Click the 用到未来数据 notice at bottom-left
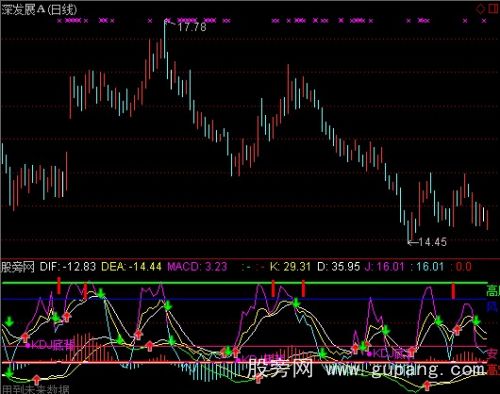500x394 pixels. (35, 389)
